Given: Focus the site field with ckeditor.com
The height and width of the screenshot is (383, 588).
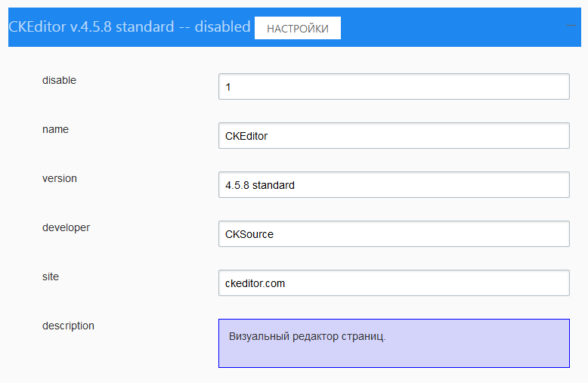Looking at the screenshot, I should coord(394,283).
